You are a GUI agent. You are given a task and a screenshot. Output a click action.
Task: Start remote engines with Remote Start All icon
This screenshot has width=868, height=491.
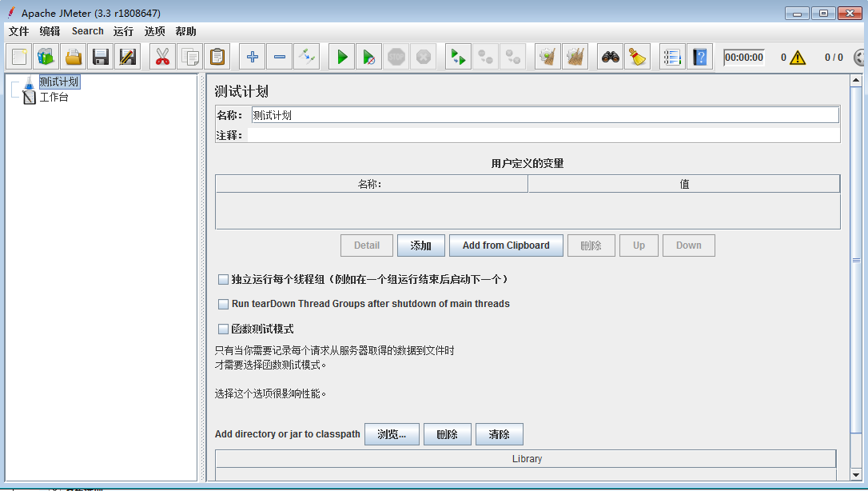[458, 57]
